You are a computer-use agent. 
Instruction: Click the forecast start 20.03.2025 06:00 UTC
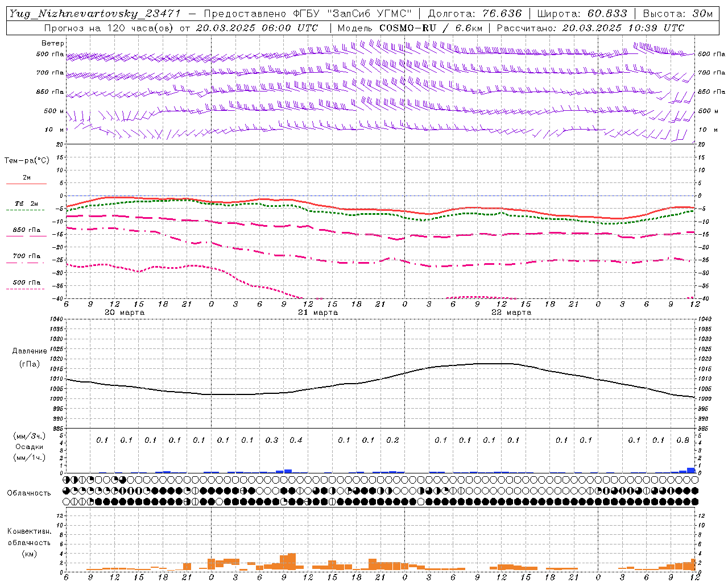click(x=257, y=28)
